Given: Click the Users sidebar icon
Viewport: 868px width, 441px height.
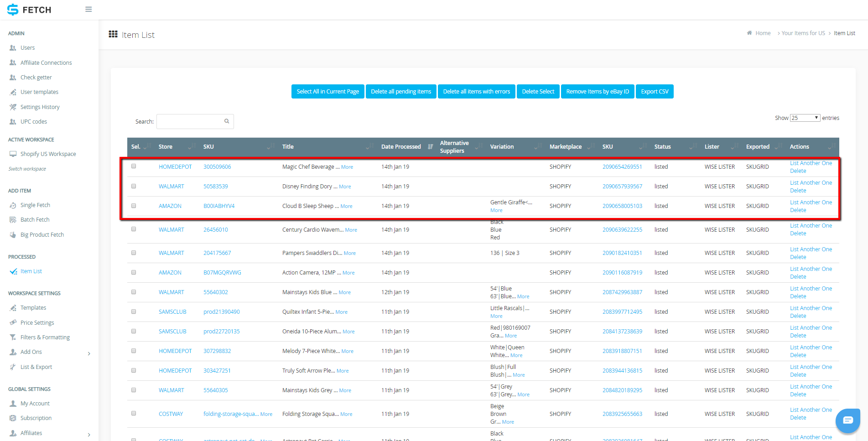Looking at the screenshot, I should click(x=13, y=48).
